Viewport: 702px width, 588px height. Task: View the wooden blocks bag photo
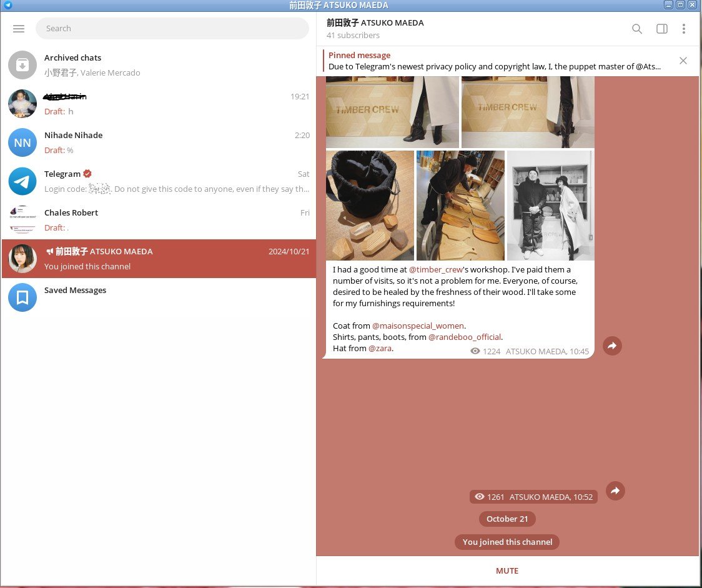(370, 206)
